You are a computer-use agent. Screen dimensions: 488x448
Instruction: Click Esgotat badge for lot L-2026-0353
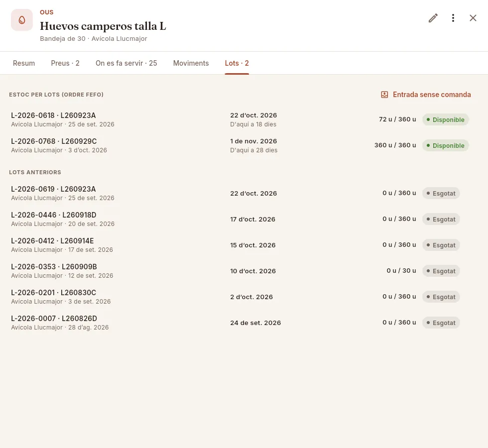441,271
